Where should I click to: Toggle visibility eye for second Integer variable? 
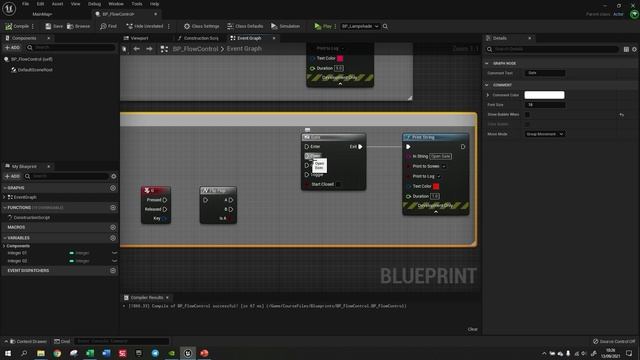click(114, 261)
